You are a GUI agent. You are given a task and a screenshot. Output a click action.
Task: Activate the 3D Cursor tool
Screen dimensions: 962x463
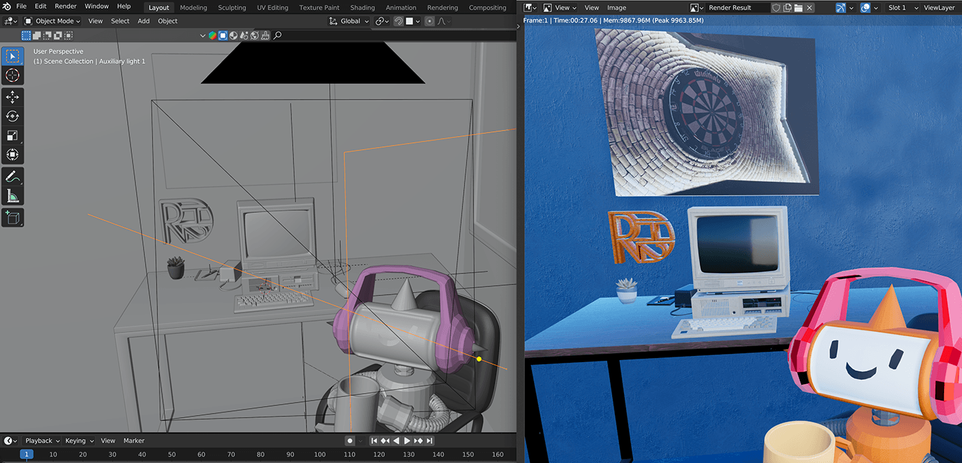tap(12, 75)
